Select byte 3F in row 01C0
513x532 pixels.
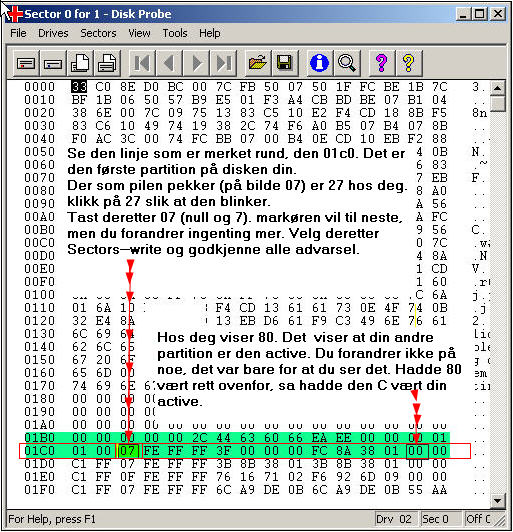224,451
